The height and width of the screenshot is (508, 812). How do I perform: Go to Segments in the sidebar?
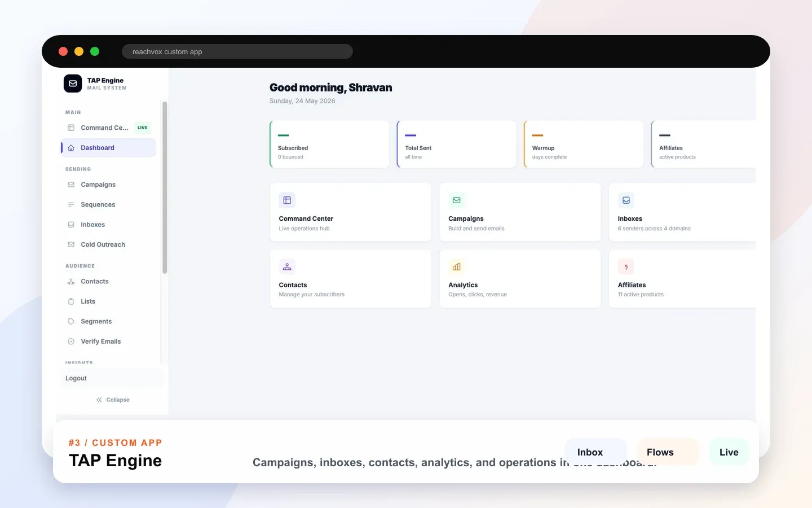point(108,322)
